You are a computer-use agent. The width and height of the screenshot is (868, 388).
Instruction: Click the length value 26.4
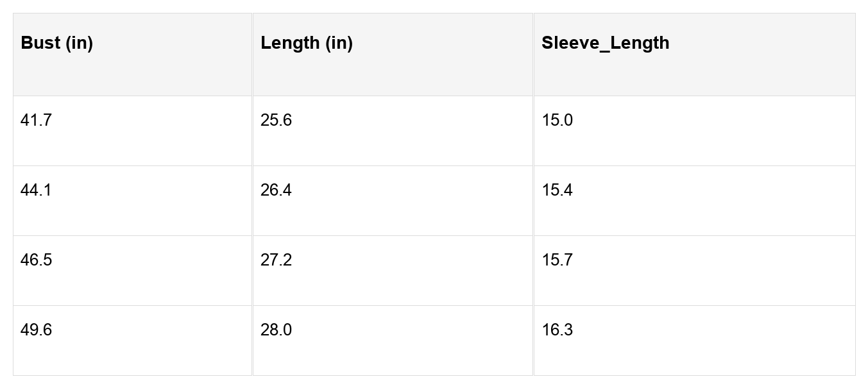pyautogui.click(x=276, y=190)
